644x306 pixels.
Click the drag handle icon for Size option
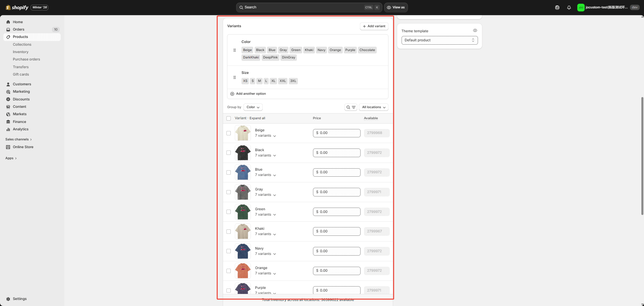(x=234, y=78)
